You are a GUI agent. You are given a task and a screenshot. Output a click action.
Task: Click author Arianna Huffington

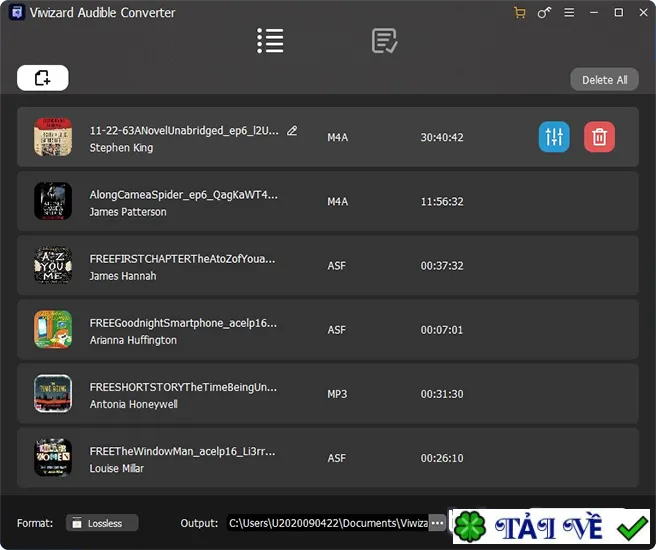point(133,340)
